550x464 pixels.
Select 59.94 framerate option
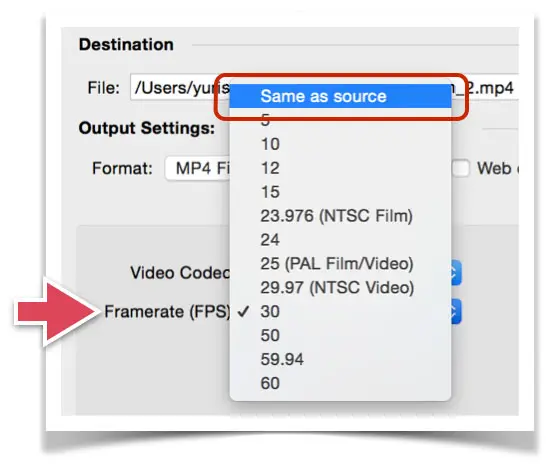coord(340,359)
